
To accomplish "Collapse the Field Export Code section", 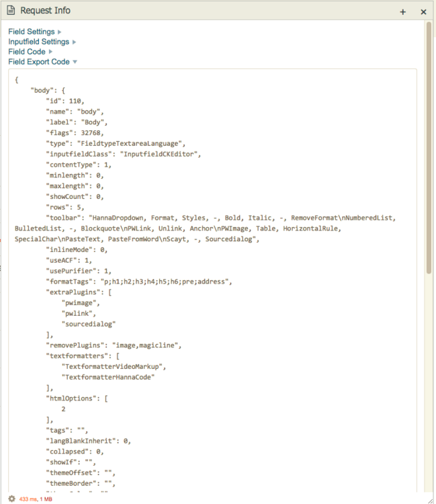I will pos(43,62).
